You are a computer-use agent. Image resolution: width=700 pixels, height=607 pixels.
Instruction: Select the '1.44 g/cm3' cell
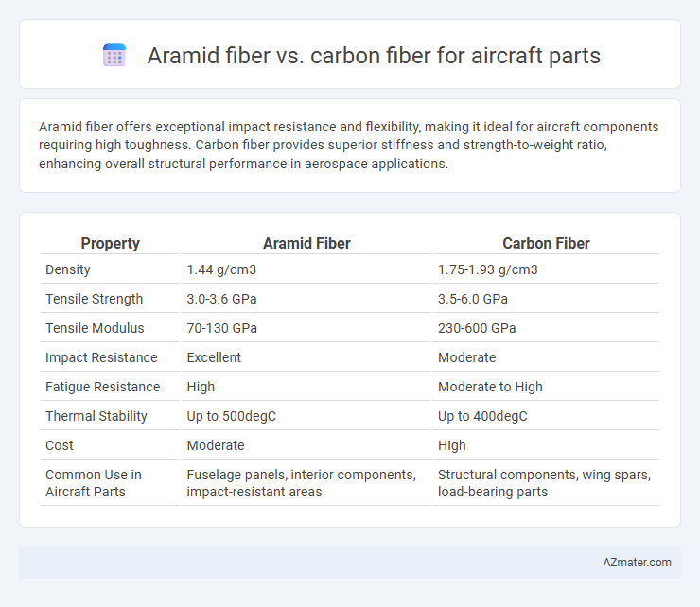(221, 269)
